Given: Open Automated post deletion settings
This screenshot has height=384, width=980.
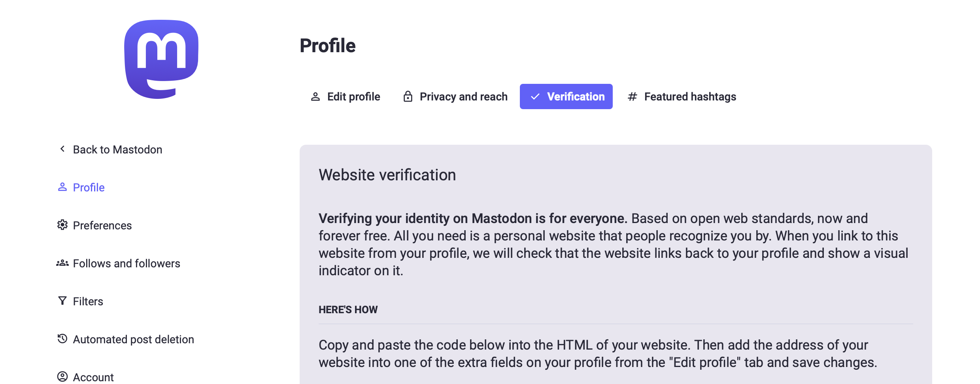Looking at the screenshot, I should (x=133, y=339).
